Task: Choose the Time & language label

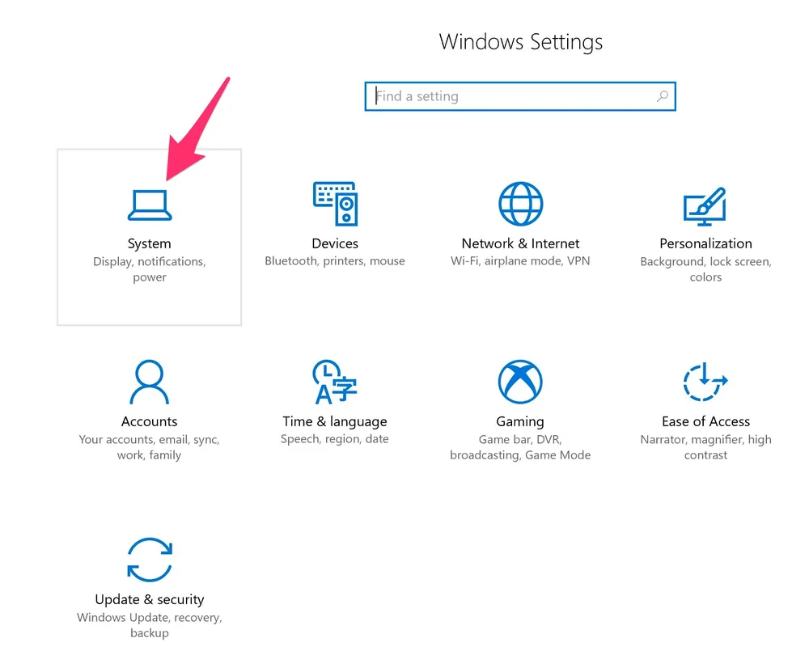Action: (335, 422)
